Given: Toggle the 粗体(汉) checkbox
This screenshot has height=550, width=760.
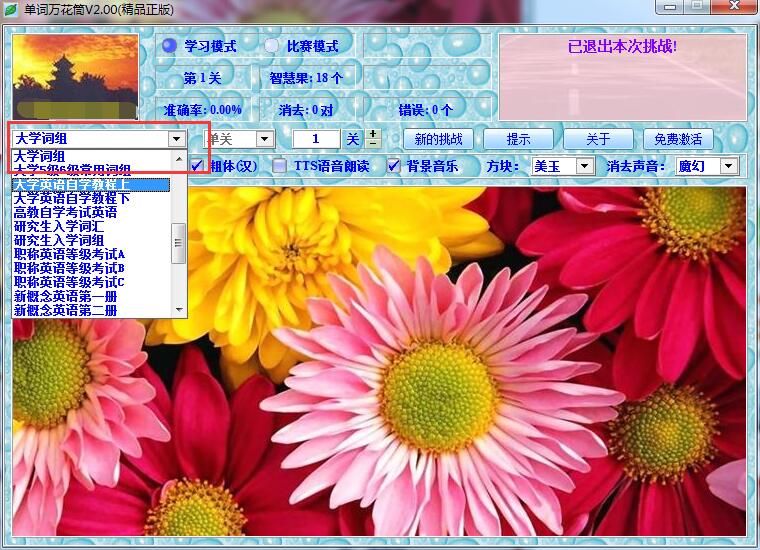Looking at the screenshot, I should tap(196, 166).
